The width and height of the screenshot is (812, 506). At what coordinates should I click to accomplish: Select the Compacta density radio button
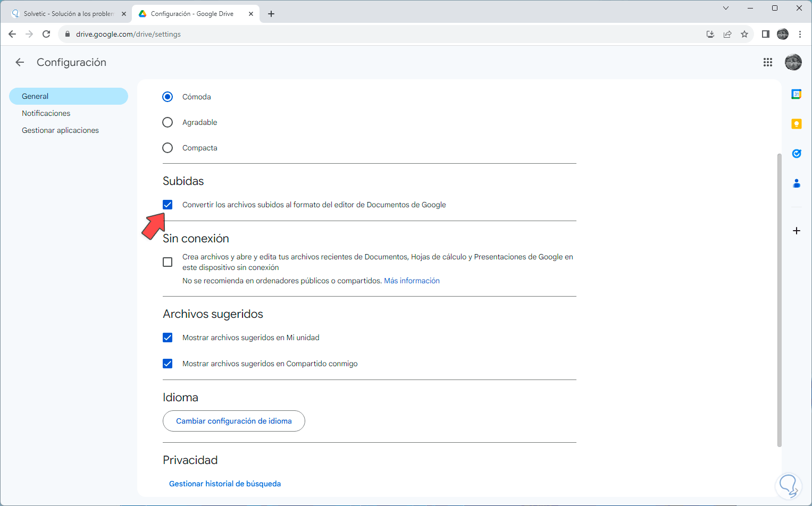[168, 148]
